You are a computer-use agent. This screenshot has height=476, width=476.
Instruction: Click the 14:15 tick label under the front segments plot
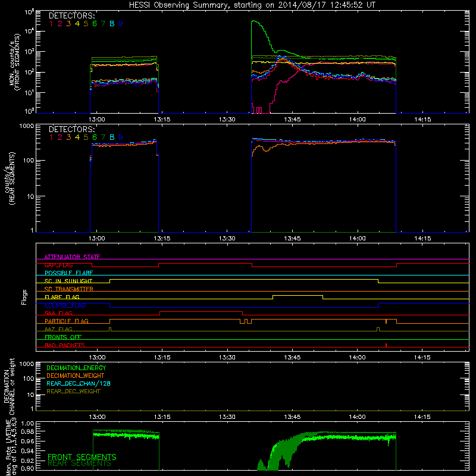422,120
